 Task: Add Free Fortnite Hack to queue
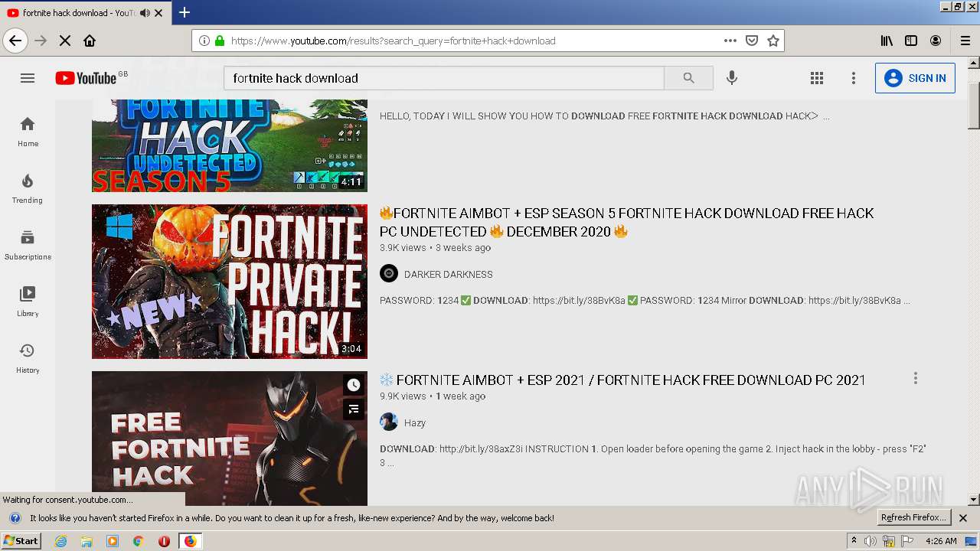click(353, 409)
